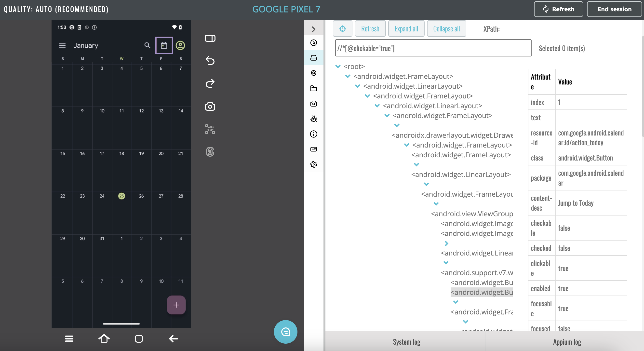Click the top bar Refresh button
The image size is (644, 351).
558,9
